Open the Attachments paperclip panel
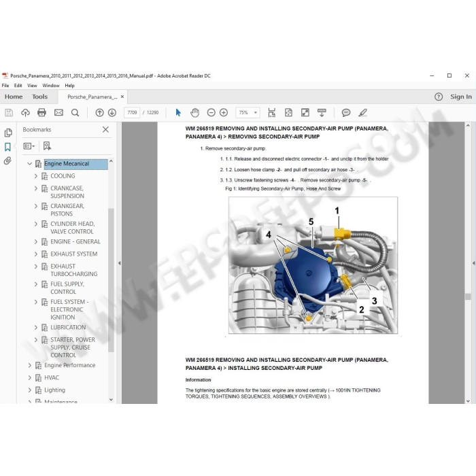The width and height of the screenshot is (476, 476). 7,160
